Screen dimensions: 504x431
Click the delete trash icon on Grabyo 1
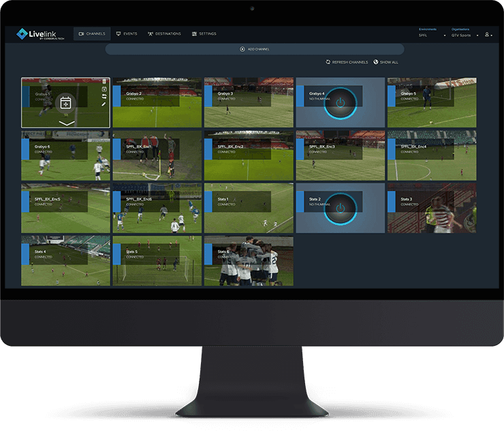(104, 81)
